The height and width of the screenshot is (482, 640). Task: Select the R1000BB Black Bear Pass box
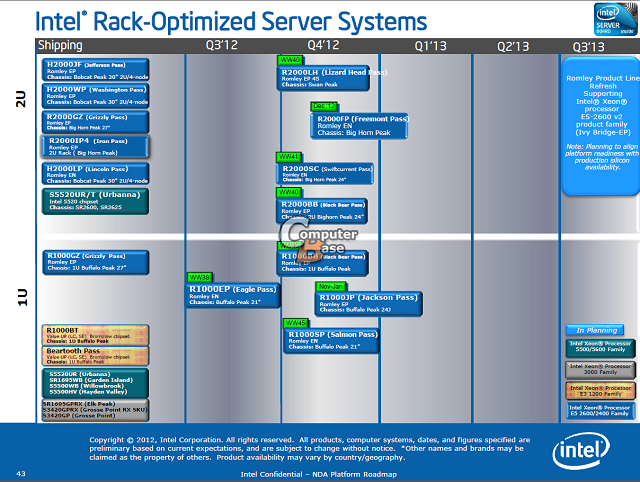(x=322, y=262)
